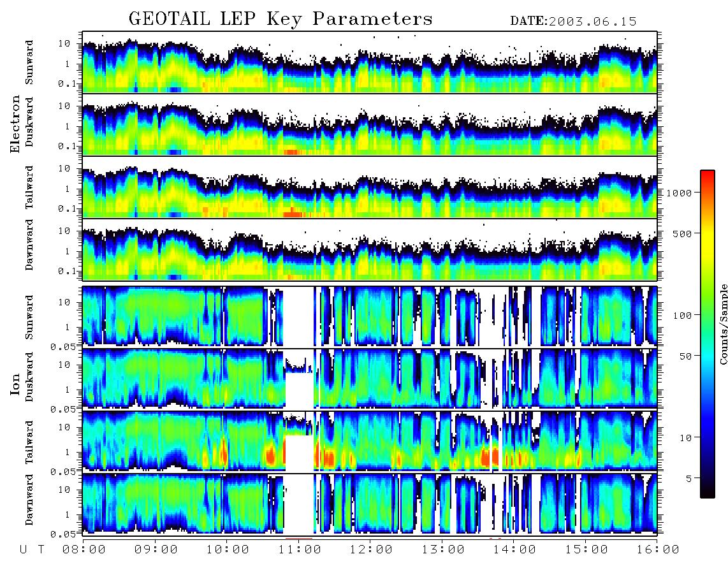
Task: Click the 10 tick of Ion Tailward panel
Action: [64, 427]
